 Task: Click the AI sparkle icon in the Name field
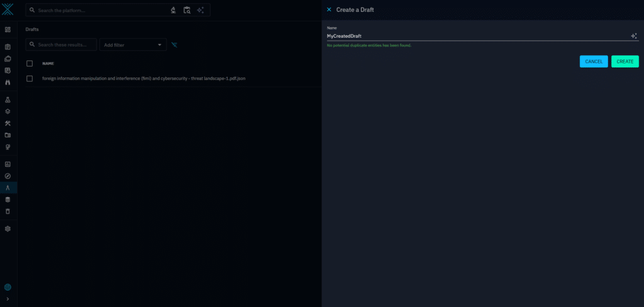pos(634,36)
